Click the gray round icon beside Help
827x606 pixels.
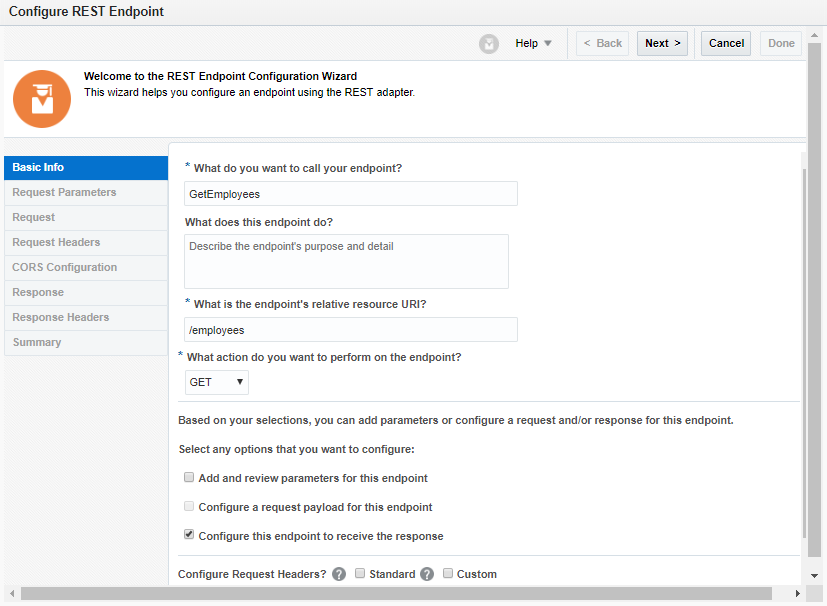coord(489,44)
